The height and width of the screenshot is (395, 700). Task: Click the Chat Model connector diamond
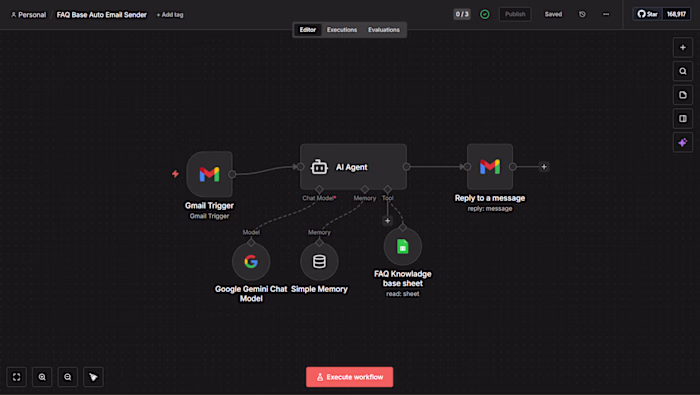(319, 189)
